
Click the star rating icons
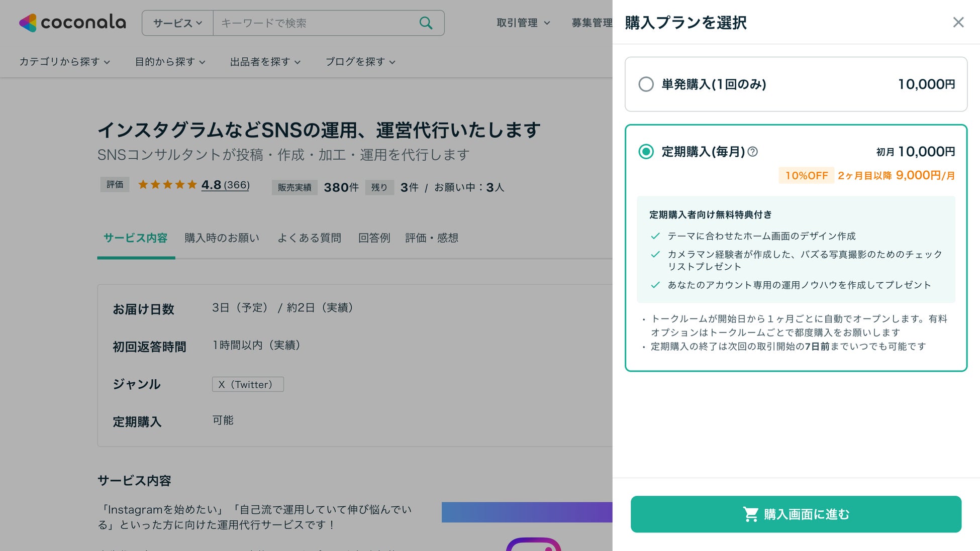pos(167,185)
